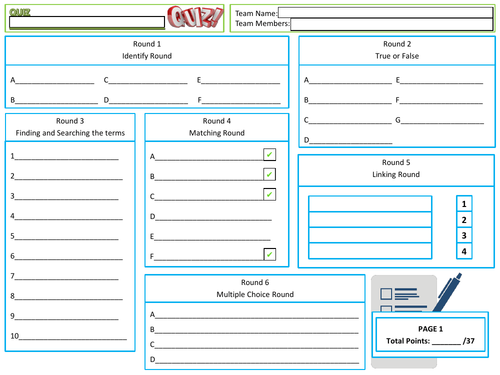Toggle the Round 4 row B checkmark box
The image size is (500, 375).
(269, 175)
